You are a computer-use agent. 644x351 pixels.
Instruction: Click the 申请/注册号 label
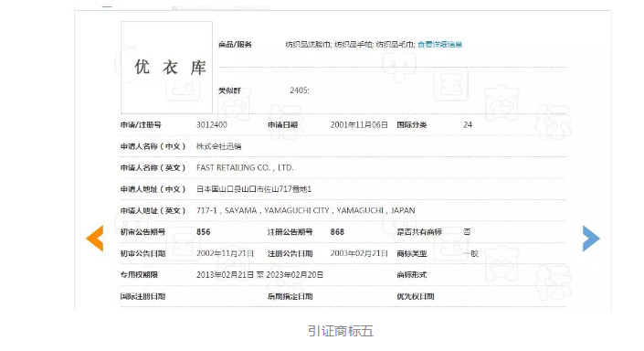[141, 125]
